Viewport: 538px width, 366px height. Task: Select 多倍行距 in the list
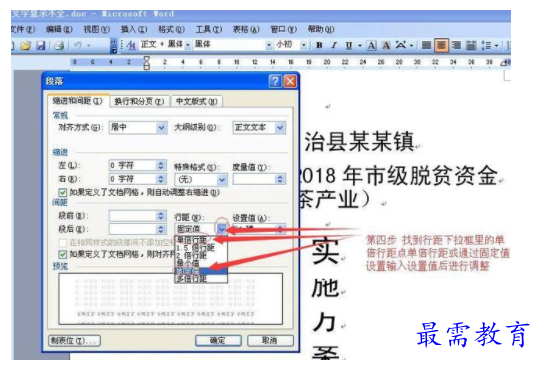pyautogui.click(x=201, y=279)
